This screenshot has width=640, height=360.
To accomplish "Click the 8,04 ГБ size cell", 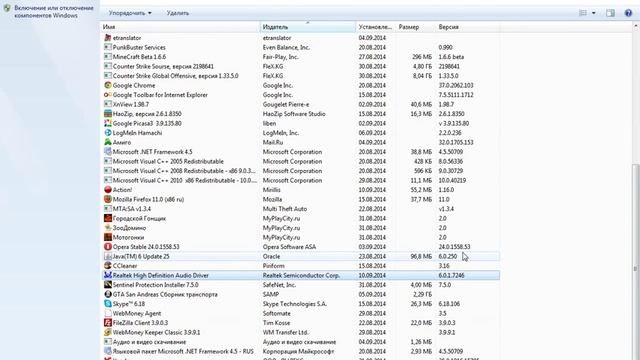I will tap(422, 76).
